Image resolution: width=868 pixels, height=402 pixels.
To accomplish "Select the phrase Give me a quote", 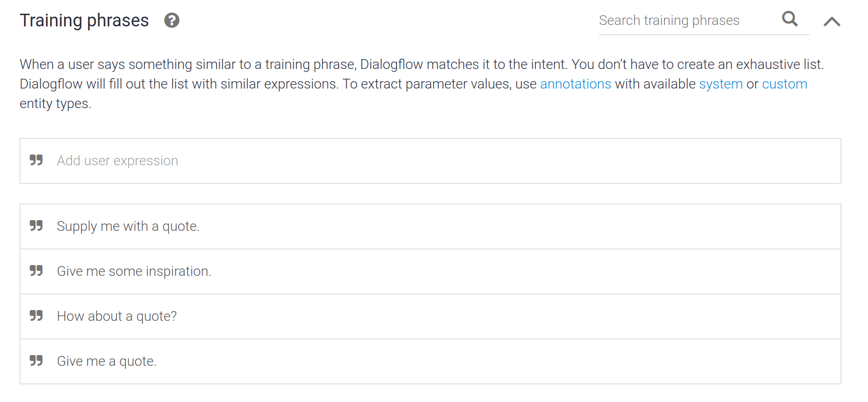I will (107, 361).
